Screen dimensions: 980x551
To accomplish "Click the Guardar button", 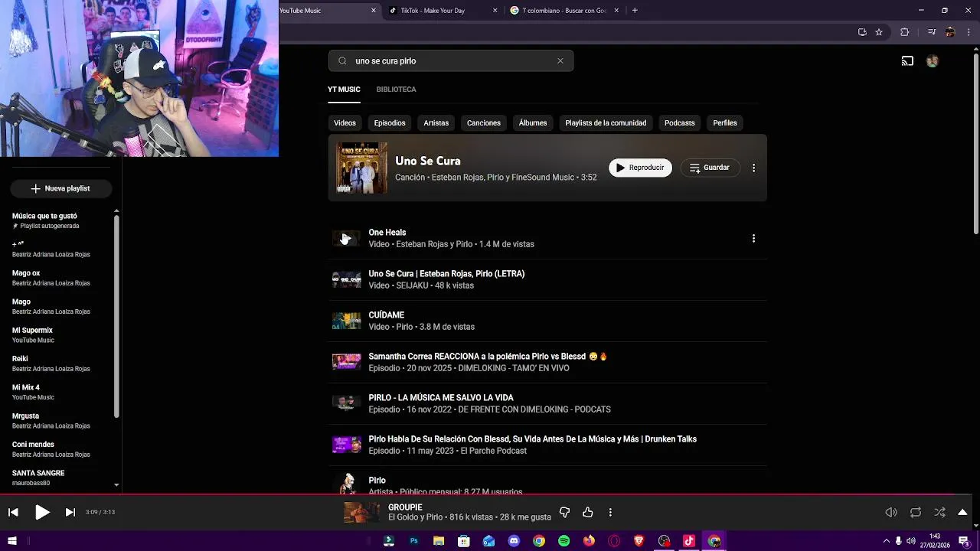I will [710, 168].
